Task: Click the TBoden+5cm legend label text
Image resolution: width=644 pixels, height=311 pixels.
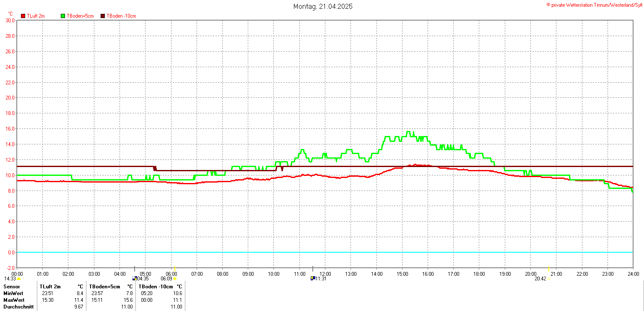Action: [80, 16]
